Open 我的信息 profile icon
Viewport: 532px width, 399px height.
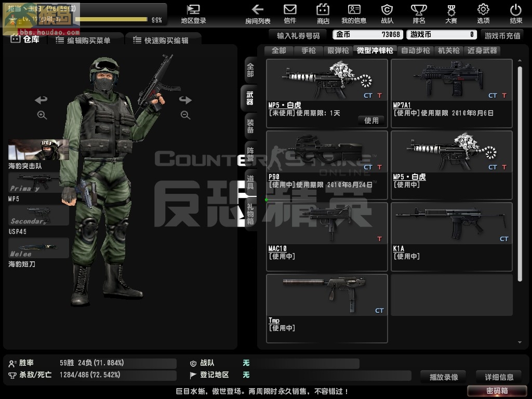tap(354, 14)
